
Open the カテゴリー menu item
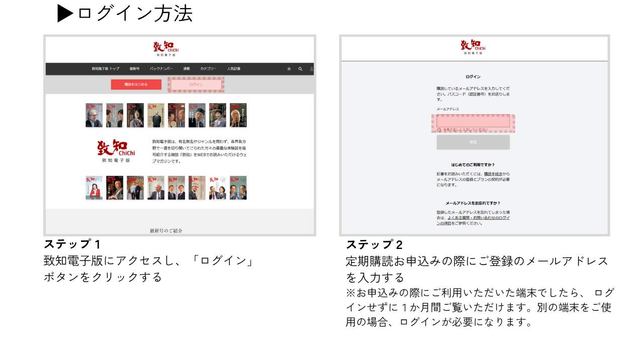click(208, 69)
